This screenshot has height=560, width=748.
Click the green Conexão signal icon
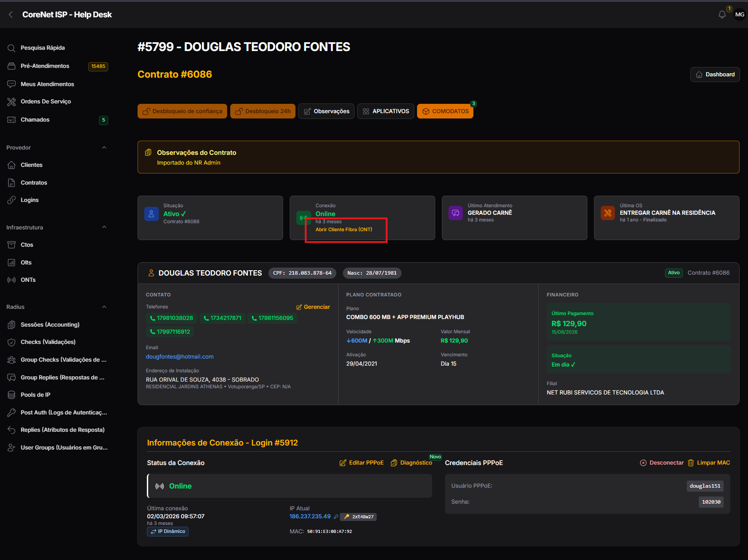pyautogui.click(x=303, y=218)
